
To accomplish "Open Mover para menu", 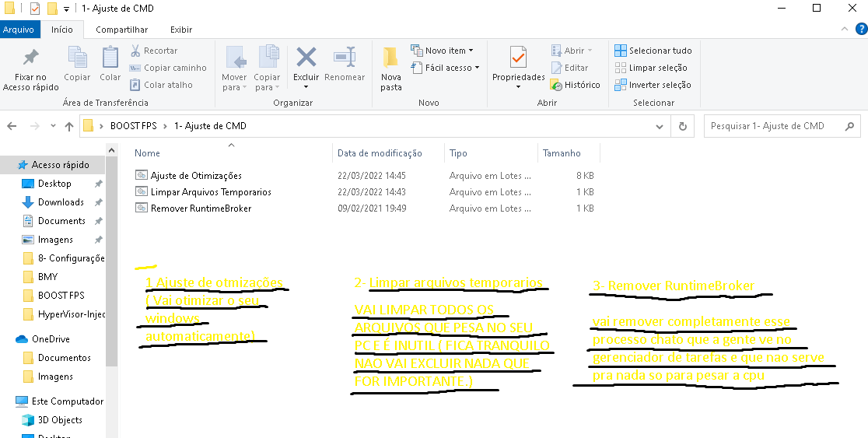I will [234, 68].
